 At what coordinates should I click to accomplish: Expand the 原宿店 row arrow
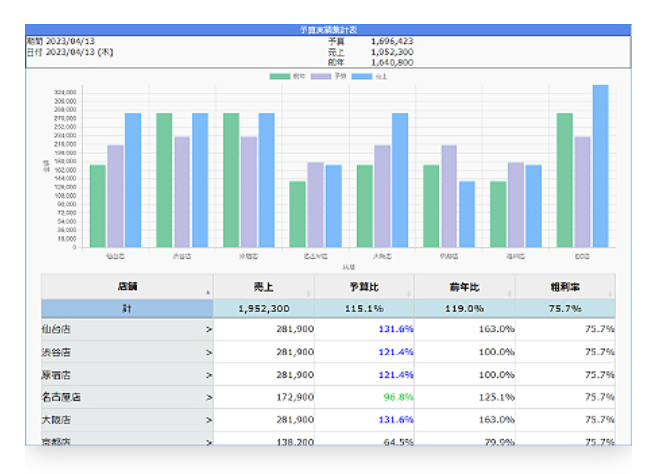(x=209, y=375)
